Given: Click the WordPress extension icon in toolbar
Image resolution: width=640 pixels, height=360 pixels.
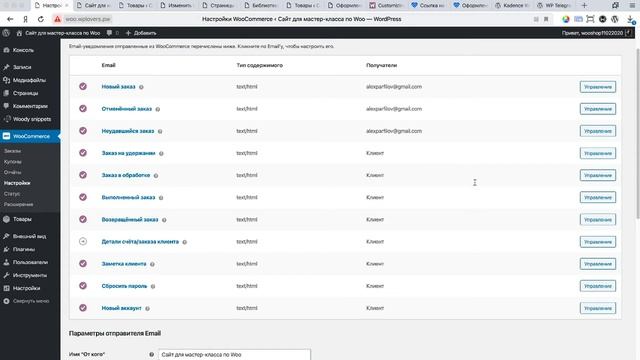Looking at the screenshot, I should [615, 19].
